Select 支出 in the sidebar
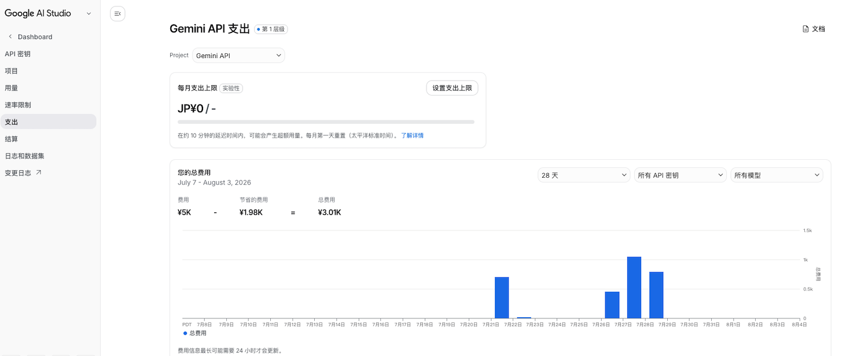The image size is (868, 356). click(48, 122)
